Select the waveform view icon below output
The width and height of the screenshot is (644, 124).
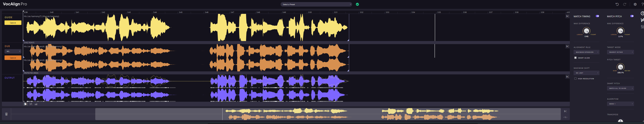point(26,104)
